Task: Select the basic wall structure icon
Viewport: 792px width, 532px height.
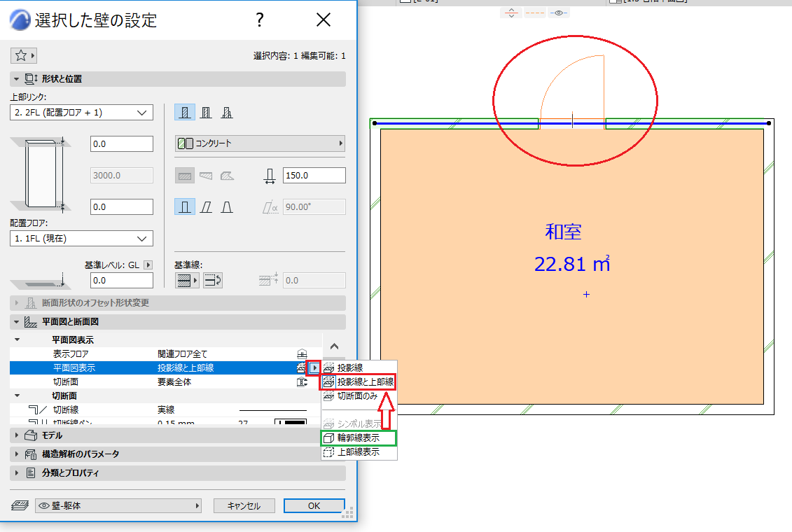Action: (185, 112)
